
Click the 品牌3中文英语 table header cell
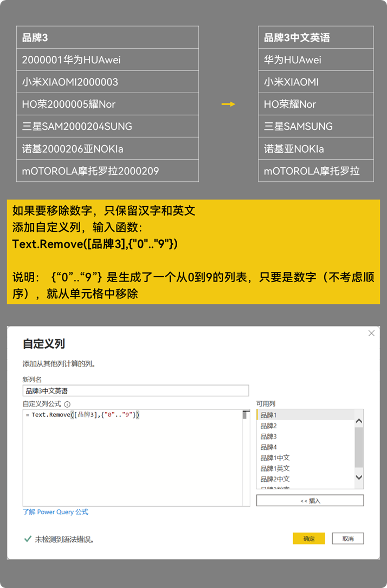[315, 37]
